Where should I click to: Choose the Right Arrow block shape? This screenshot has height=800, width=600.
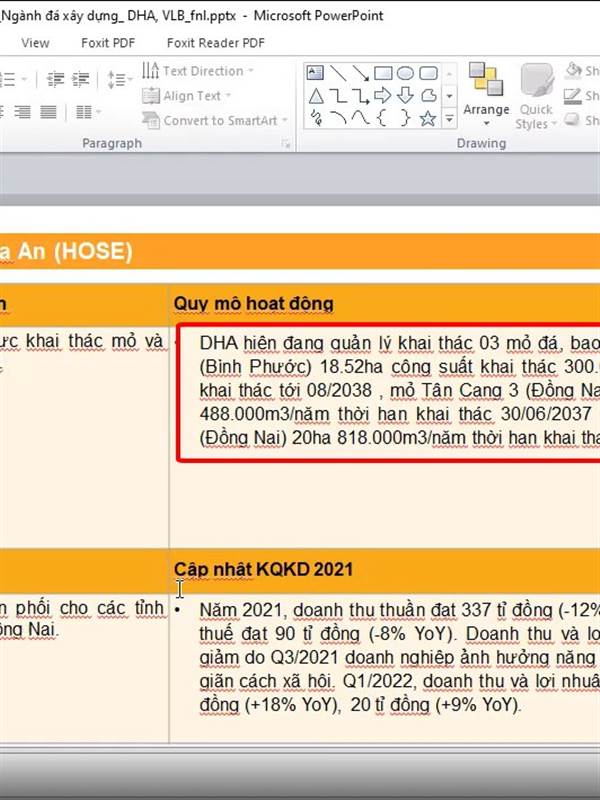pyautogui.click(x=383, y=95)
